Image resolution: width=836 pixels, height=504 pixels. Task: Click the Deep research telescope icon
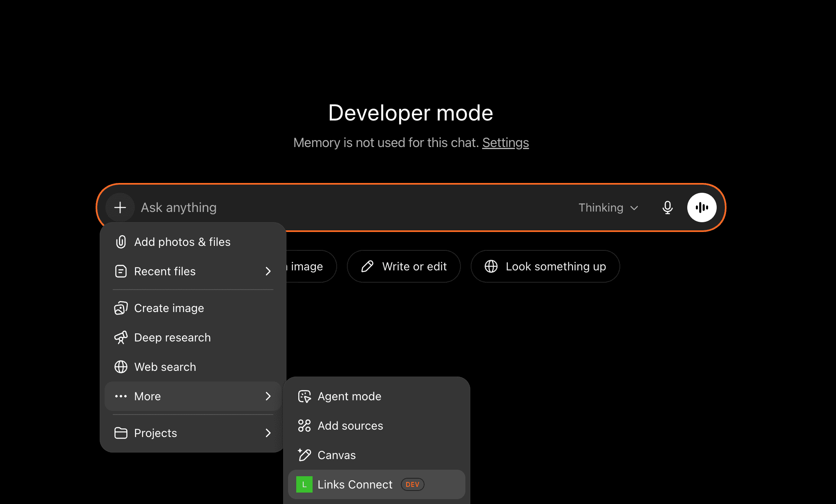[121, 337]
